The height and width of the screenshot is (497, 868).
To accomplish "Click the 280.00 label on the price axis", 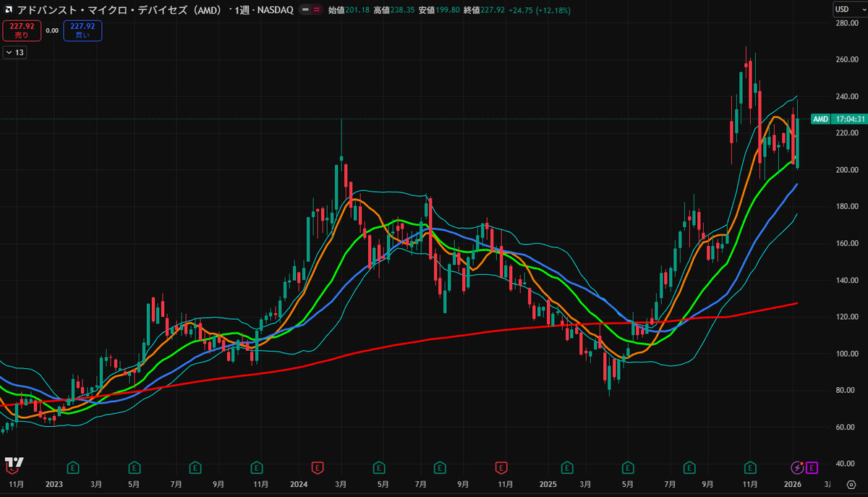I will (846, 24).
